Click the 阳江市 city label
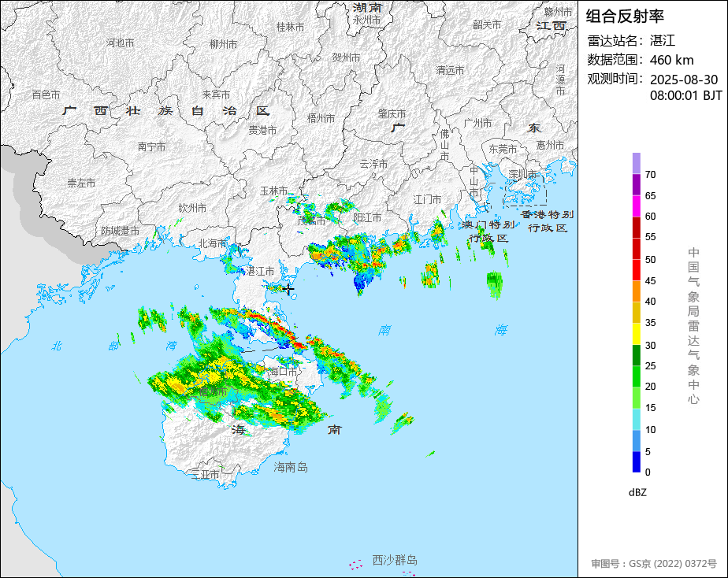 coord(367,217)
